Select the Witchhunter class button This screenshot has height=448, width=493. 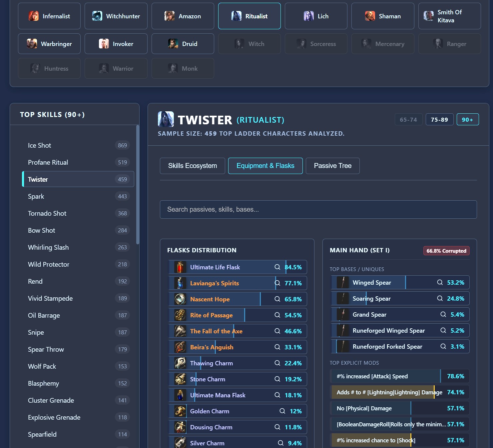116,16
